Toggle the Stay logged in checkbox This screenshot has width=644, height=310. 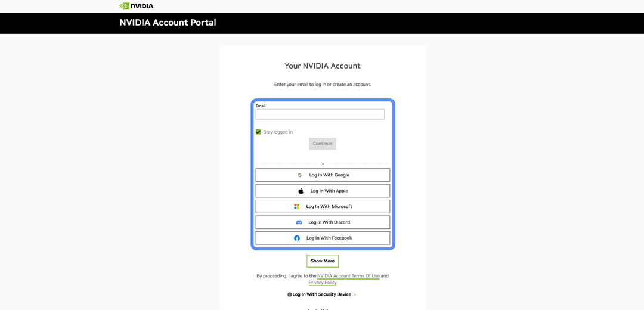point(258,132)
